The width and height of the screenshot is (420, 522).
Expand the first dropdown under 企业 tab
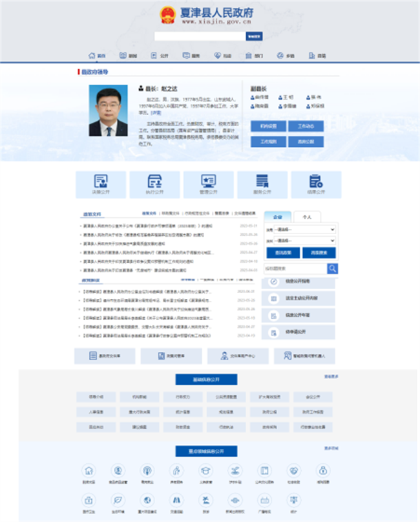click(304, 230)
